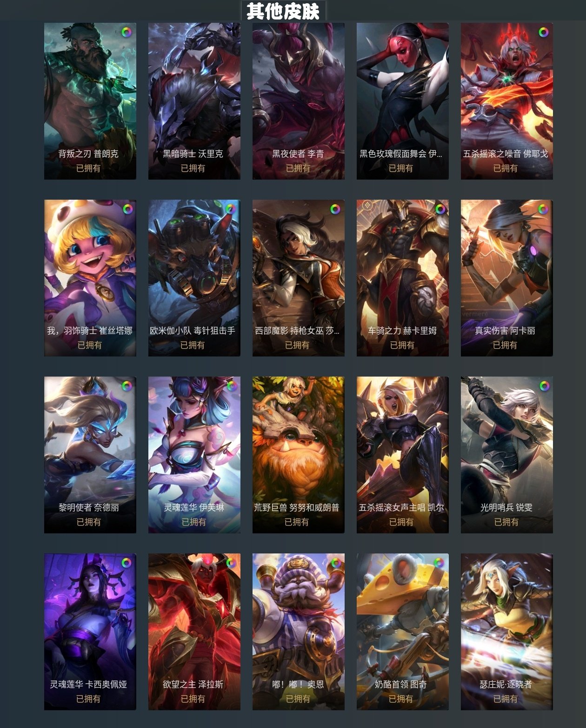This screenshot has width=586, height=728.
Task: Select the 其他皮肤 header tab
Action: (283, 11)
